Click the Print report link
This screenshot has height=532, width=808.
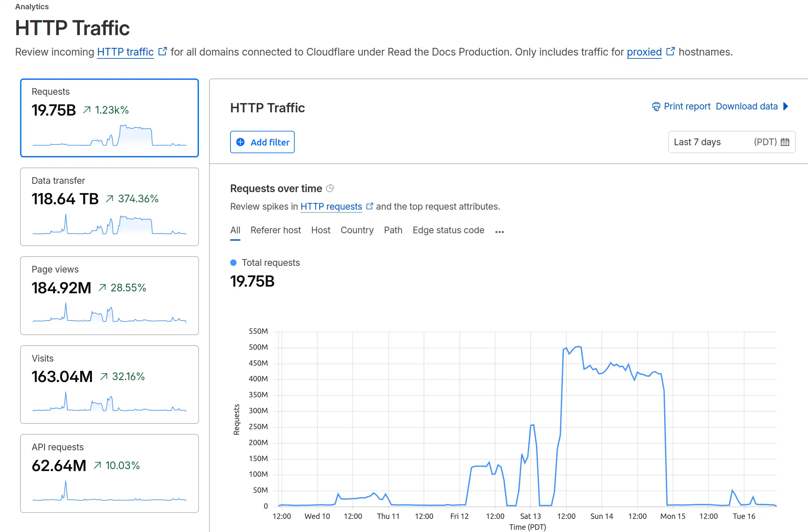pos(687,107)
